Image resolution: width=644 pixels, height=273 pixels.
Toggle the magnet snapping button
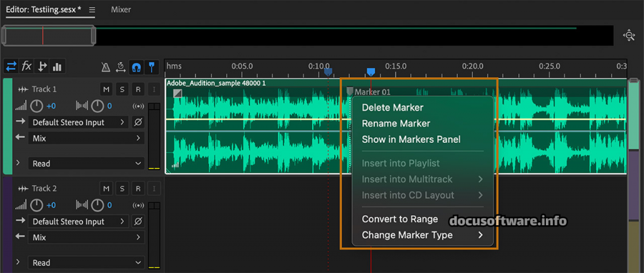[x=136, y=67]
